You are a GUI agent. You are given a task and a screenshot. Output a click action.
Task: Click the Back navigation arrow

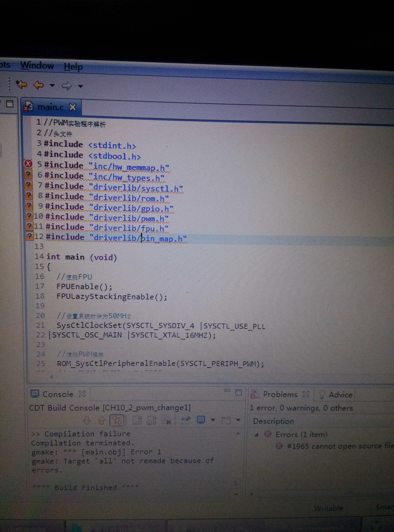[39, 85]
